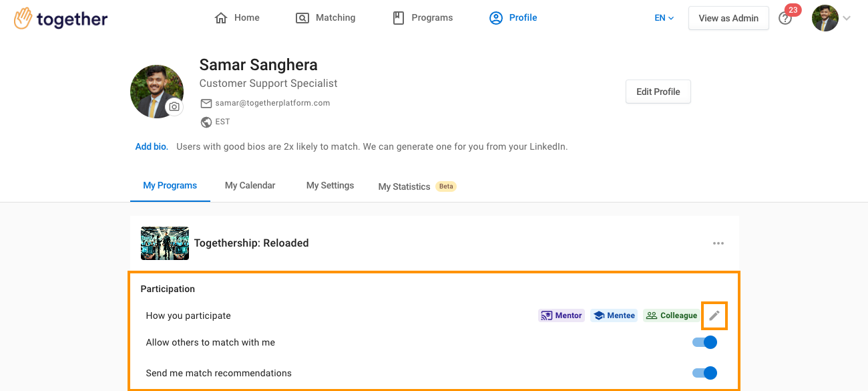
Task: Click the Add bio link
Action: tap(152, 146)
